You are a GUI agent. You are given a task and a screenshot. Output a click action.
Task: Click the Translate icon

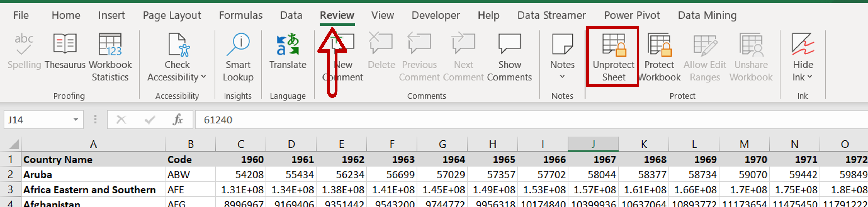click(287, 44)
